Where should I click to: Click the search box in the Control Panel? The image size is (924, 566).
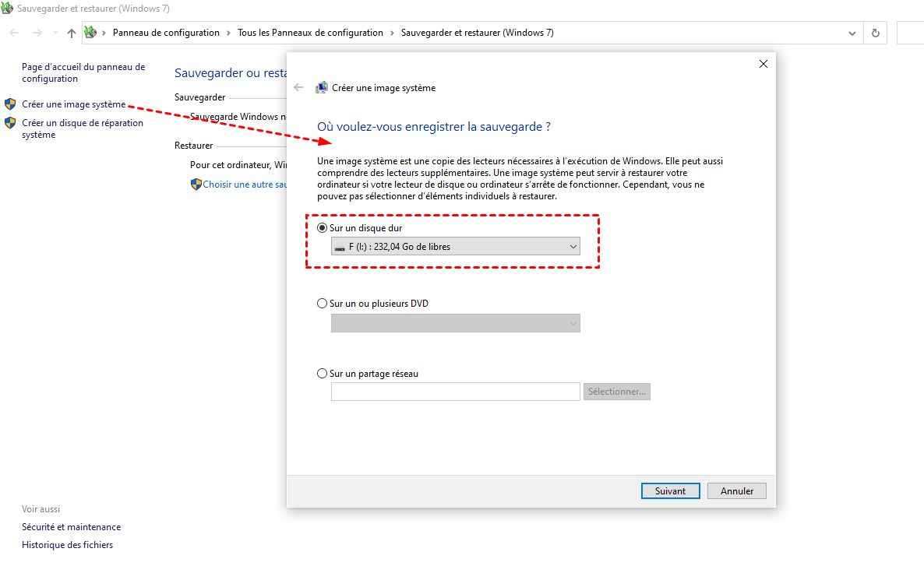click(x=911, y=33)
